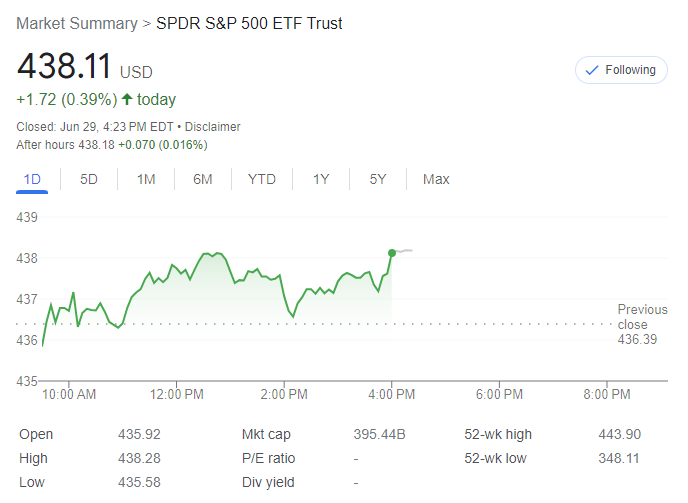The width and height of the screenshot is (688, 503).
Task: Click the SPDR S&P 500 ETF Trust title
Action: pyautogui.click(x=249, y=23)
